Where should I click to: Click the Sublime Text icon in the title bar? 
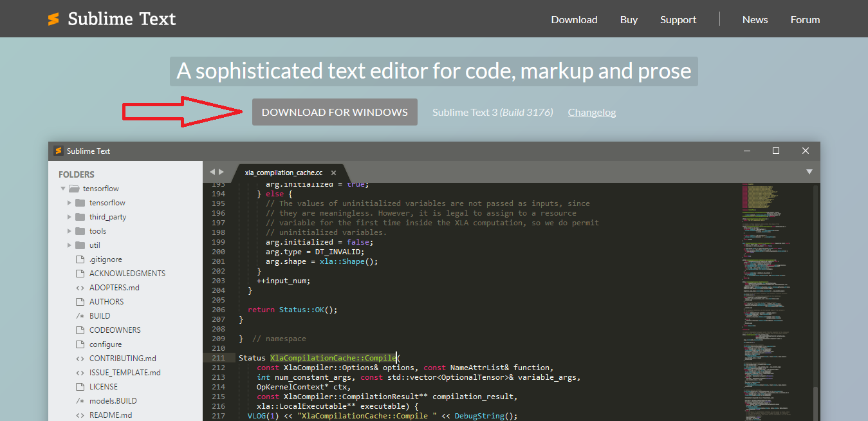click(59, 151)
